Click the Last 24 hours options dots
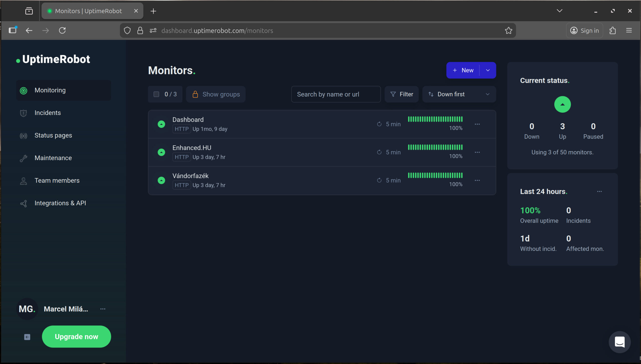 click(599, 191)
